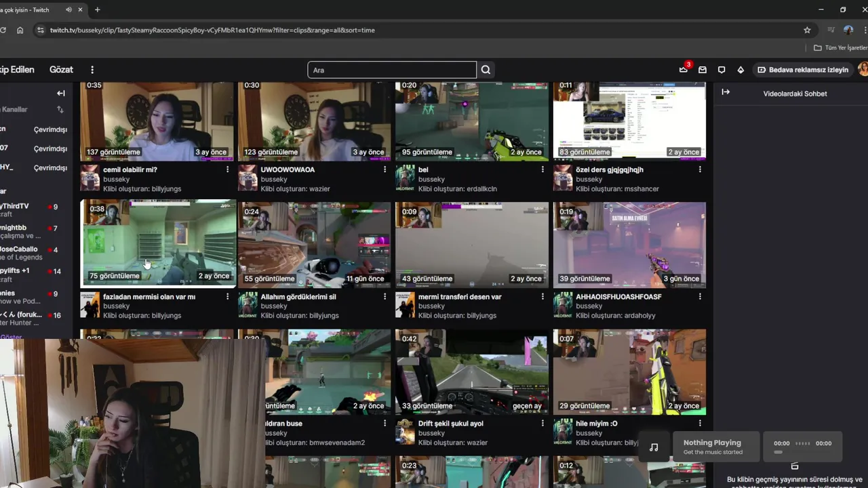Open options for "mermi transferi desen var" clip
Viewport: 868px width, 488px height.
(542, 297)
